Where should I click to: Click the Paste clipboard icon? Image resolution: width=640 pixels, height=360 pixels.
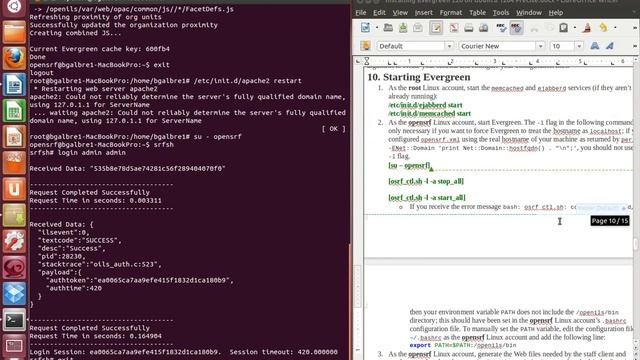[564, 28]
